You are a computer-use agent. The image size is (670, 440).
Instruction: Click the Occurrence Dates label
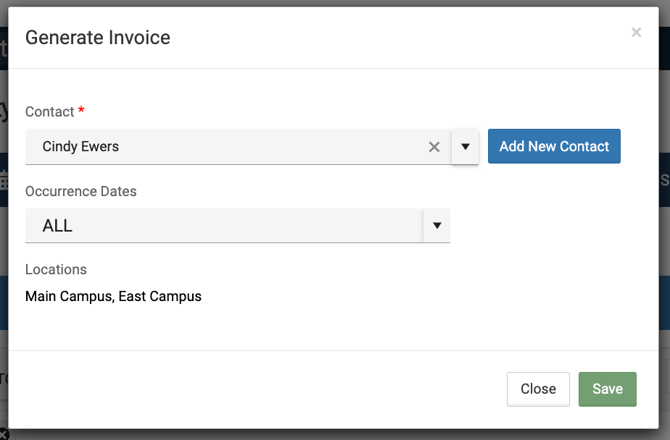(x=80, y=190)
